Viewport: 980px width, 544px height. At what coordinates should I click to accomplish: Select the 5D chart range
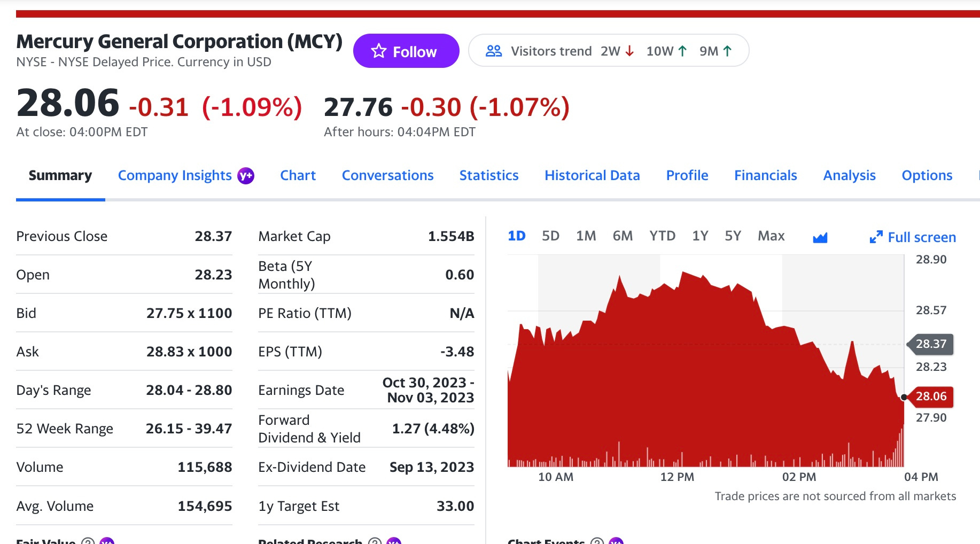click(550, 236)
